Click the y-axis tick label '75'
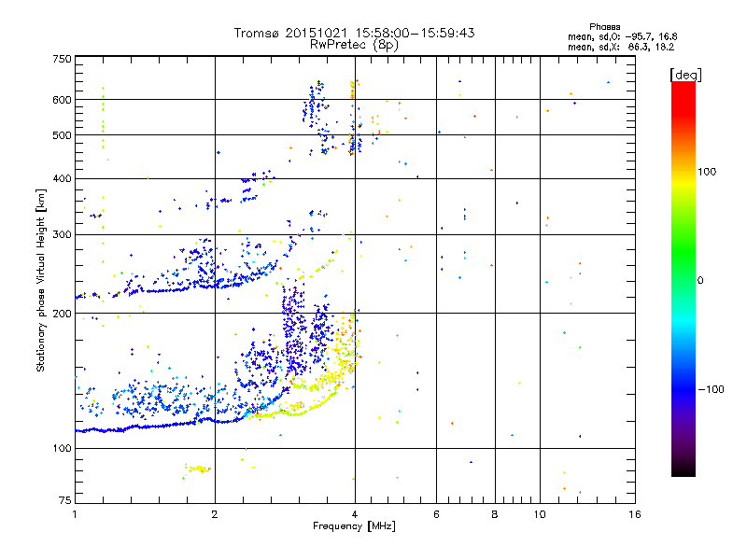 65,500
